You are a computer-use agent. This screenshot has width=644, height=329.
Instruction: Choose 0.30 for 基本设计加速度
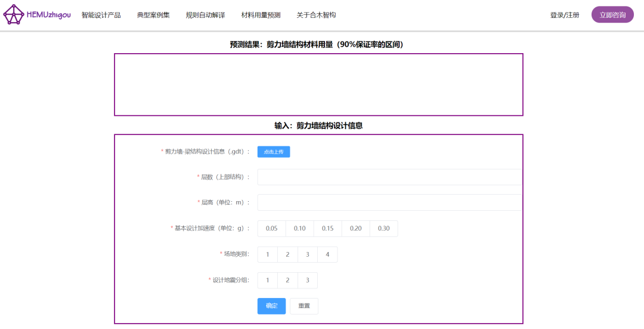(383, 229)
